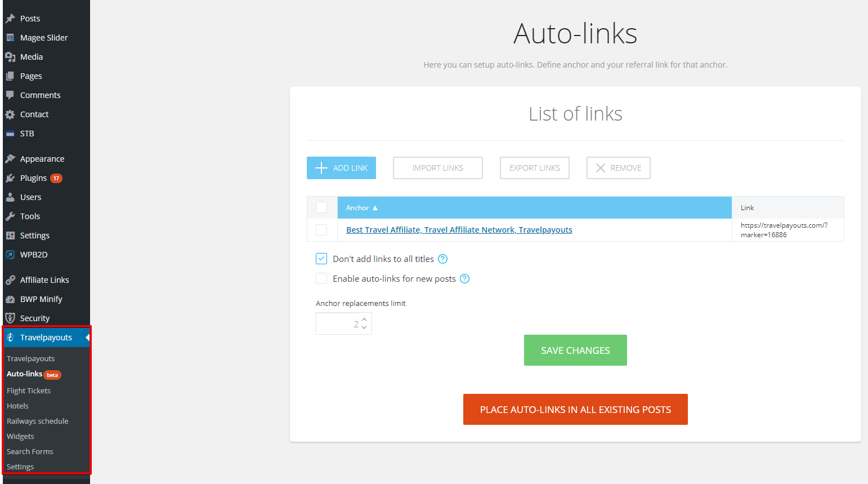The width and height of the screenshot is (868, 484).
Task: Click the Settings sliders icon in sidebar
Action: click(10, 236)
